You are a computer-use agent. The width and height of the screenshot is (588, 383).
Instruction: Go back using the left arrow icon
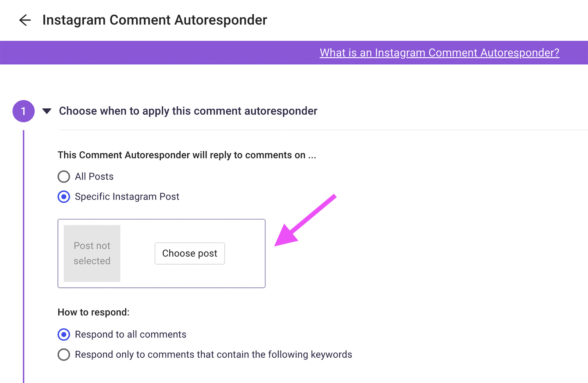[25, 20]
